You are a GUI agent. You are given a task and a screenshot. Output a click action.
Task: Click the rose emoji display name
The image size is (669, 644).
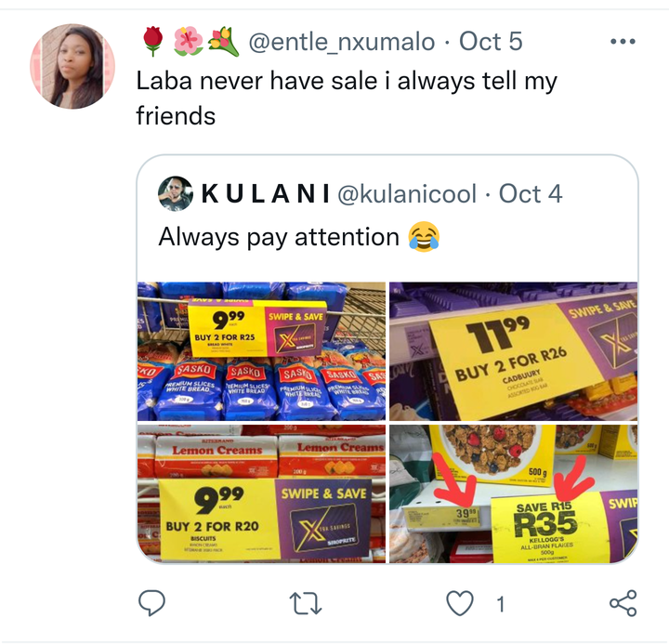pos(190,42)
